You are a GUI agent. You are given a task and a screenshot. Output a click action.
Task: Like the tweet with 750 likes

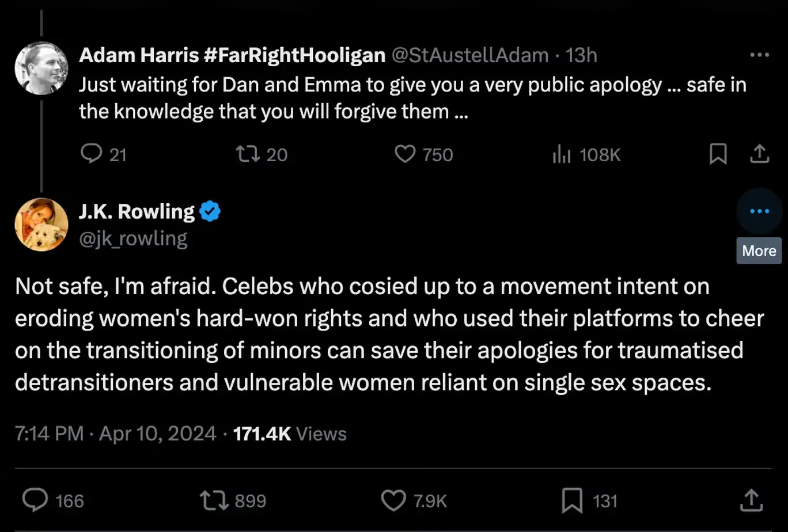point(406,154)
